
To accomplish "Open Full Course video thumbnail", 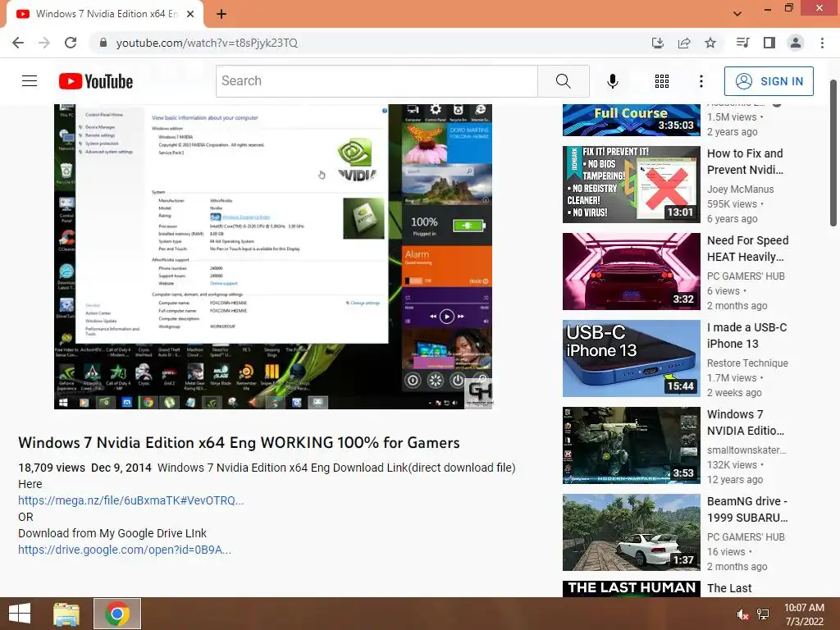I will pyautogui.click(x=631, y=120).
